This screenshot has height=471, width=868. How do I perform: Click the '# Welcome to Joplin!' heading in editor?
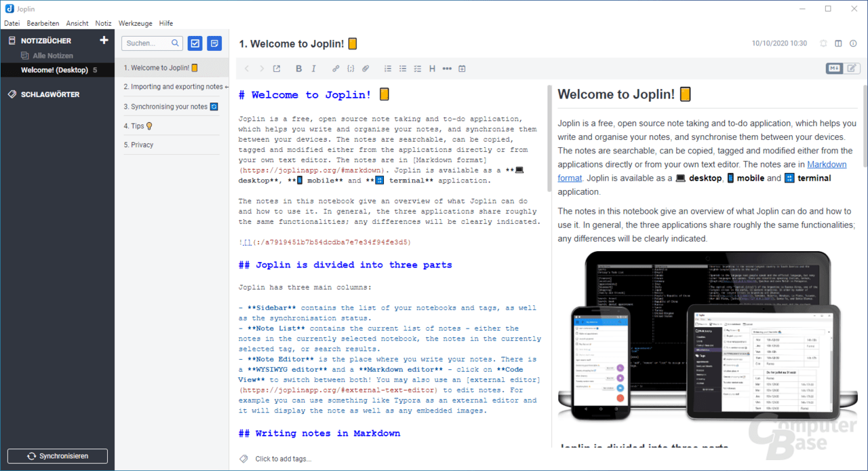point(314,95)
